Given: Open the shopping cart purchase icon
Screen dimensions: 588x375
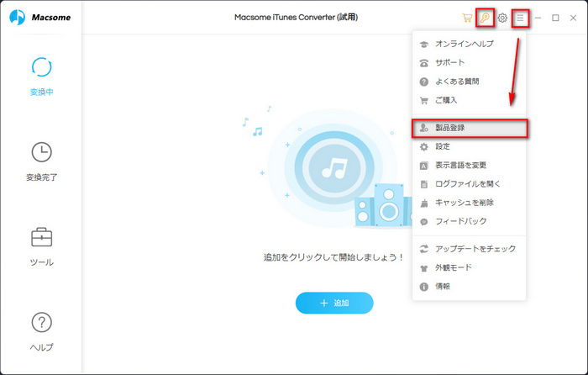Looking at the screenshot, I should pos(467,18).
